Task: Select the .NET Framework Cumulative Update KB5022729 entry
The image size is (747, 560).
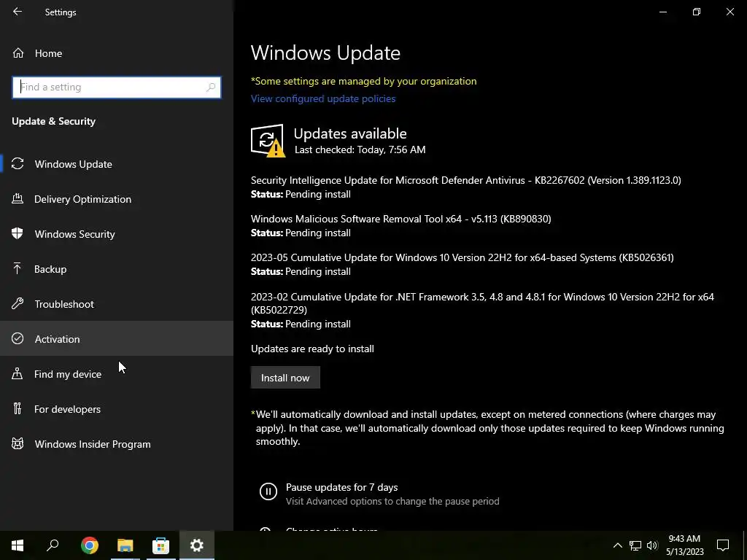Action: coord(482,303)
